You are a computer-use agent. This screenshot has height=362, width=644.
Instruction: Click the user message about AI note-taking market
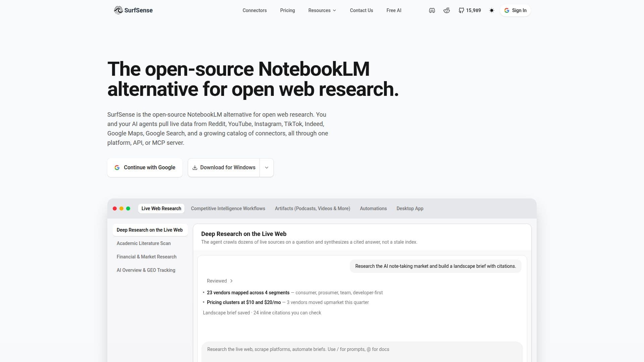[435, 266]
